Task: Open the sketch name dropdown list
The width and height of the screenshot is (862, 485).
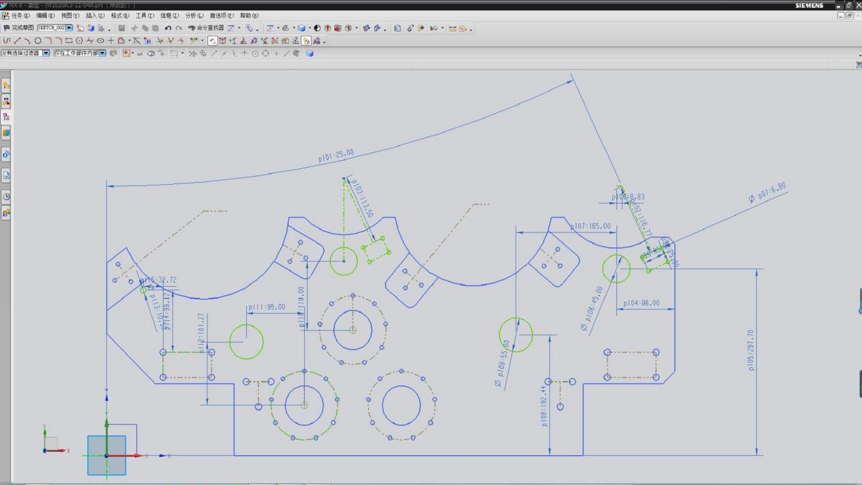Action: 69,28
